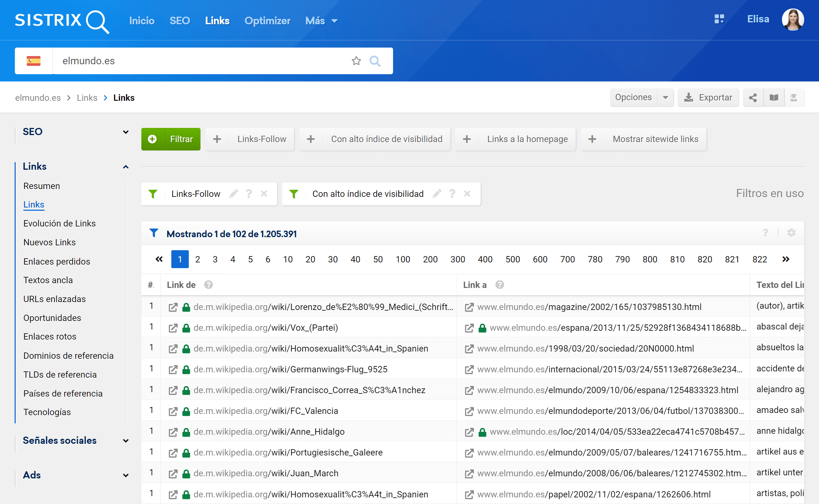Click the Exportar button

coord(708,98)
